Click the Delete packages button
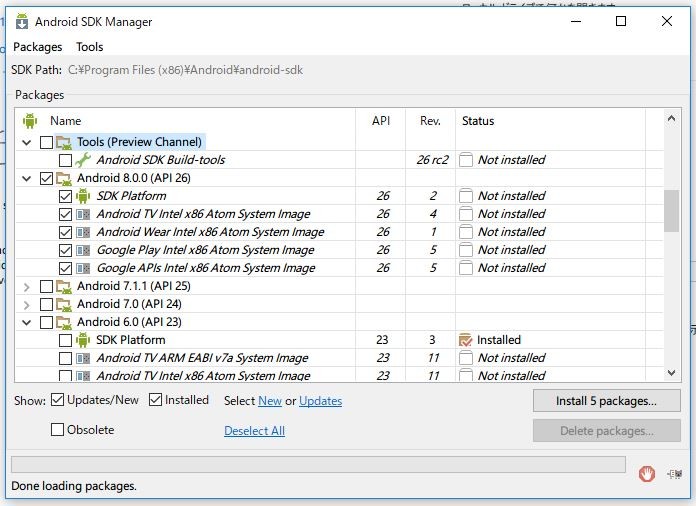Image resolution: width=696 pixels, height=506 pixels. click(x=606, y=431)
